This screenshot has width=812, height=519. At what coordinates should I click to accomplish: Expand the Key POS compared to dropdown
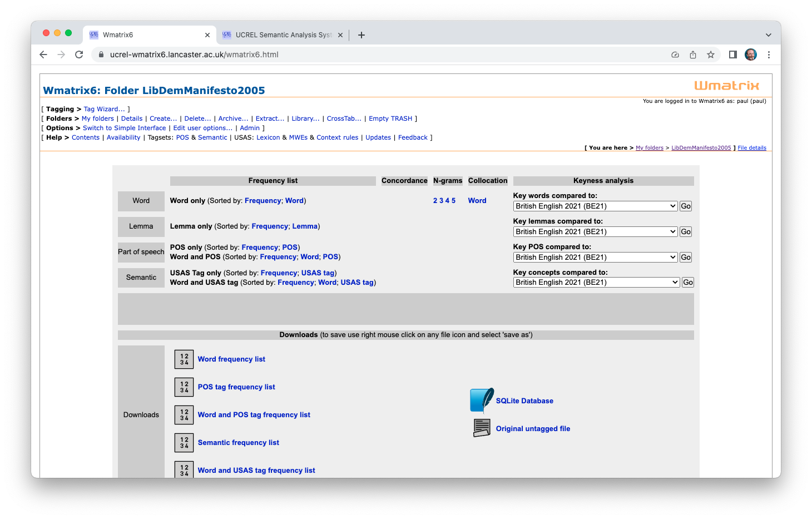[595, 258]
